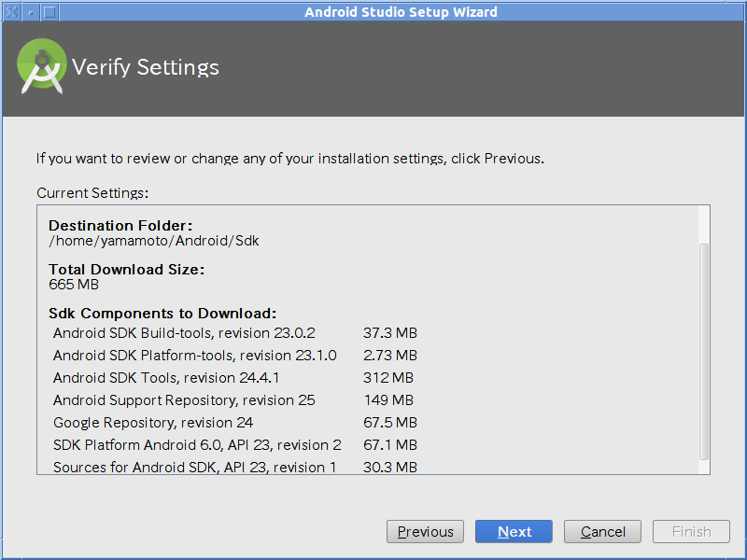This screenshot has height=560, width=747.
Task: Open the window menu icon in title bar
Action: tap(11, 12)
